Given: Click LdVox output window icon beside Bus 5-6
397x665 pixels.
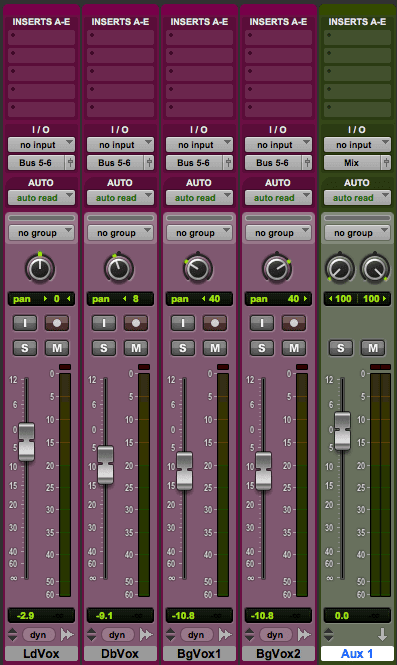Looking at the screenshot, I should point(70,162).
